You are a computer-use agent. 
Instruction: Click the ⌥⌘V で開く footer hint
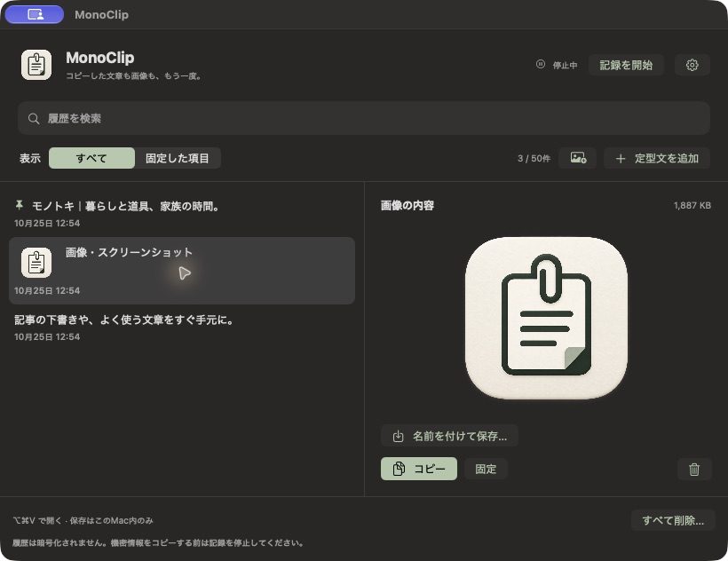pos(83,520)
